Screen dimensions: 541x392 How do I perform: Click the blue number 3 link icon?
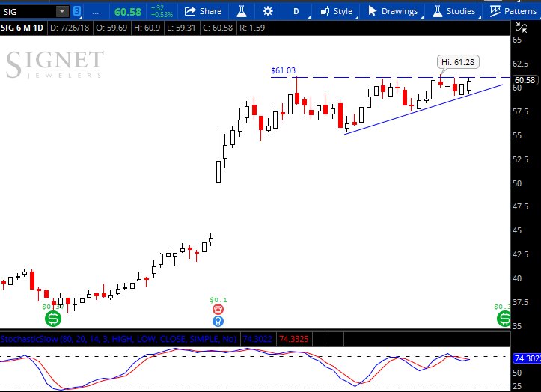pos(77,12)
